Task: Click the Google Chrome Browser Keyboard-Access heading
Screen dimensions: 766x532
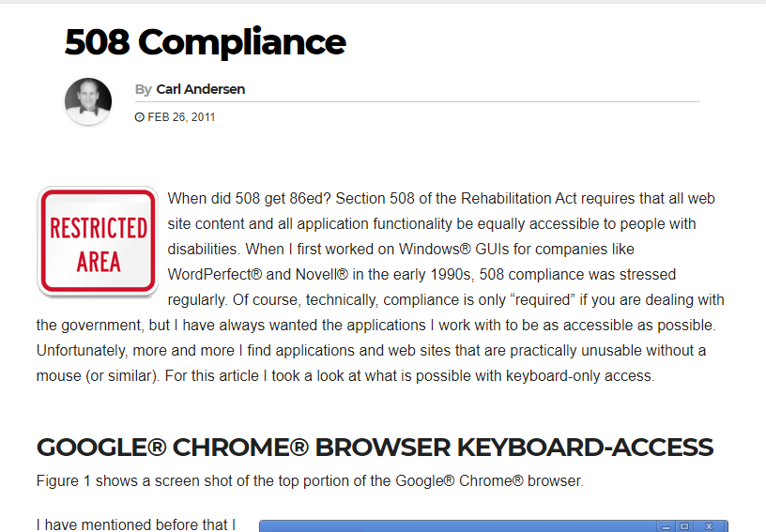Action: click(375, 447)
